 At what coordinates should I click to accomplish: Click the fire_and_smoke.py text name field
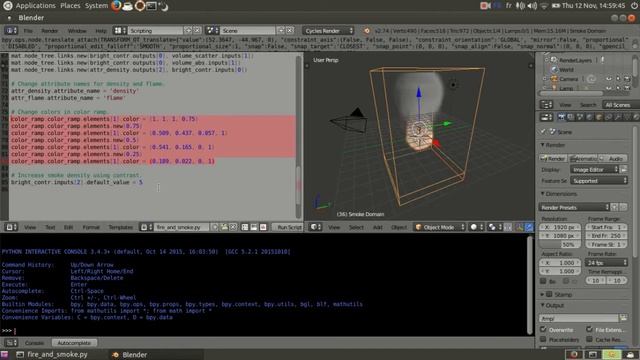pos(182,227)
